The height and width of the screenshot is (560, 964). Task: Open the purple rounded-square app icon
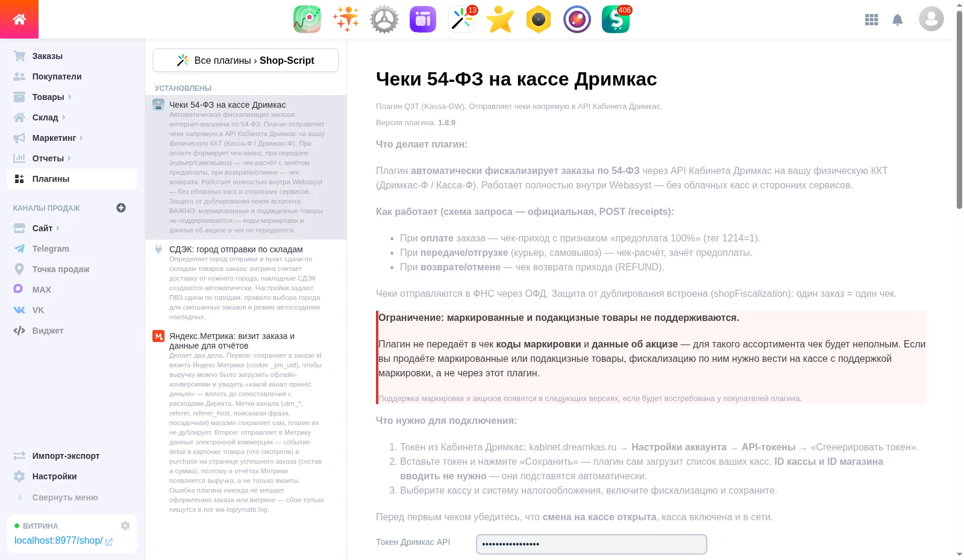coord(423,19)
